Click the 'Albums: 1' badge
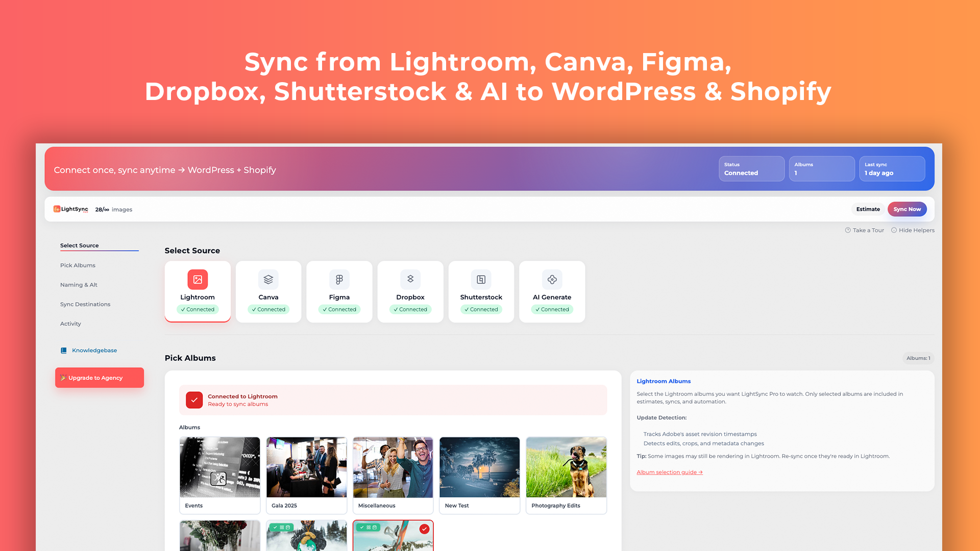This screenshot has width=980, height=551. click(x=918, y=358)
